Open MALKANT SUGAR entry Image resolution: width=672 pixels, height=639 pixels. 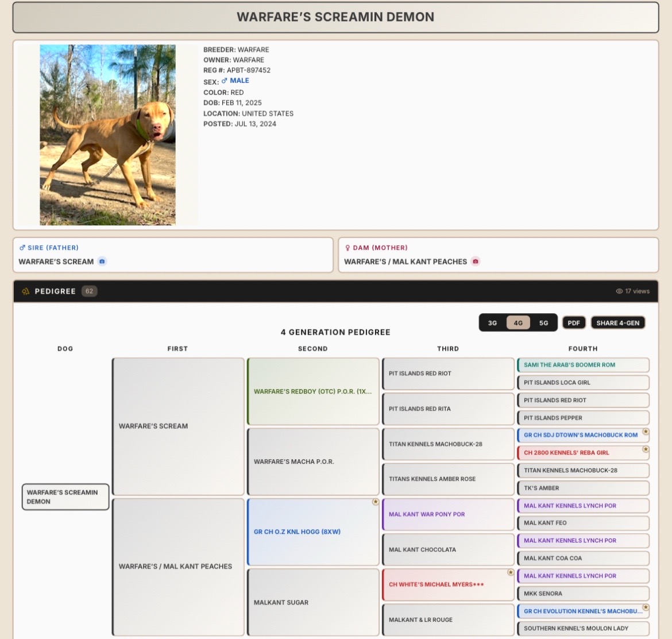(313, 603)
